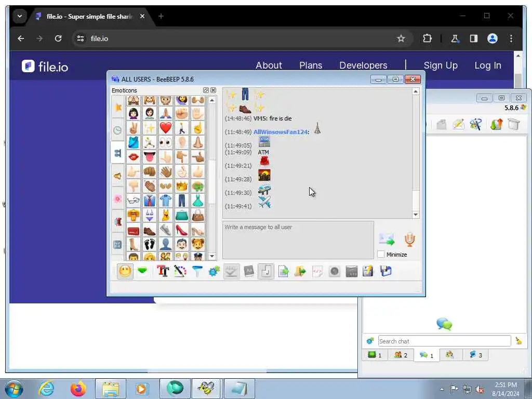Toggle the spell checking ABC button

coord(231,271)
